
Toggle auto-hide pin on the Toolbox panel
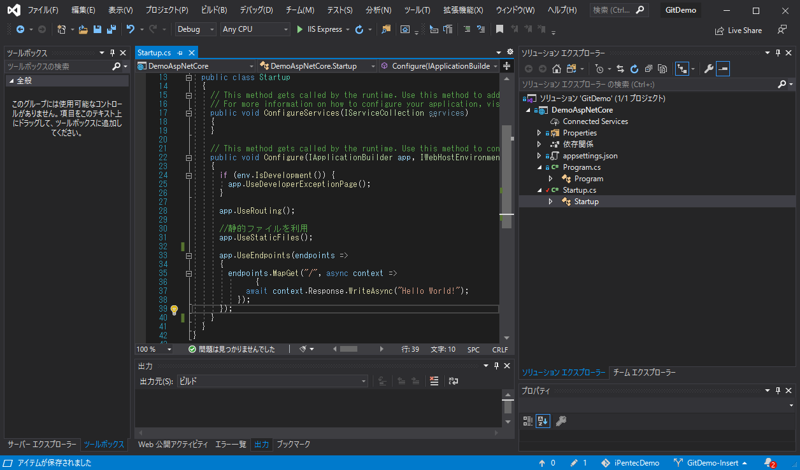112,53
